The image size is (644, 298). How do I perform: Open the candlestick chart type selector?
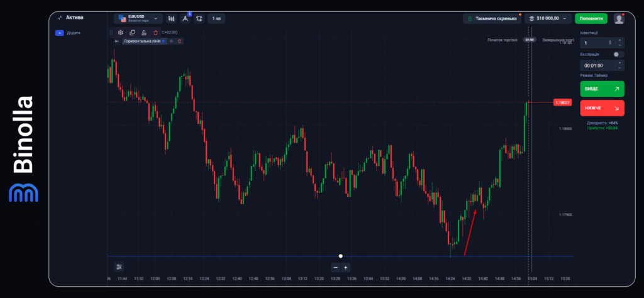pyautogui.click(x=171, y=19)
